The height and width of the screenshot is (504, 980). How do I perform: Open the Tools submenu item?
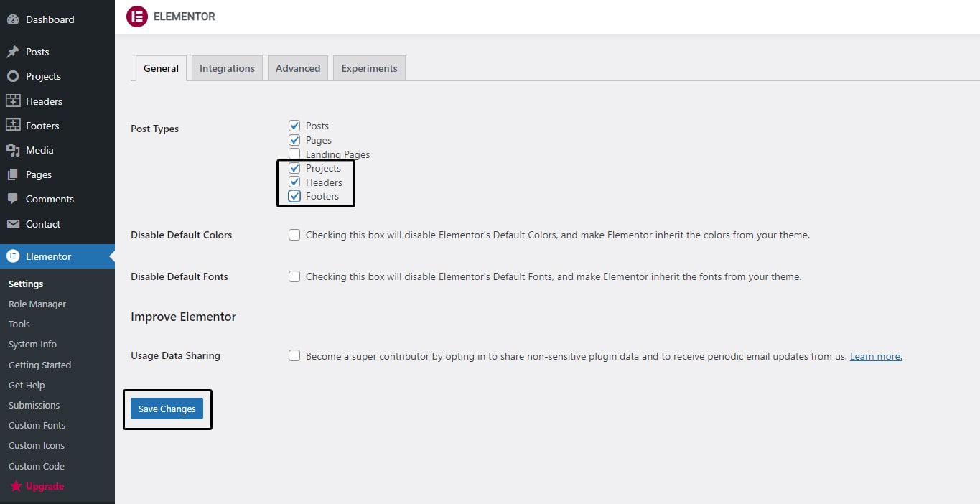click(x=19, y=324)
